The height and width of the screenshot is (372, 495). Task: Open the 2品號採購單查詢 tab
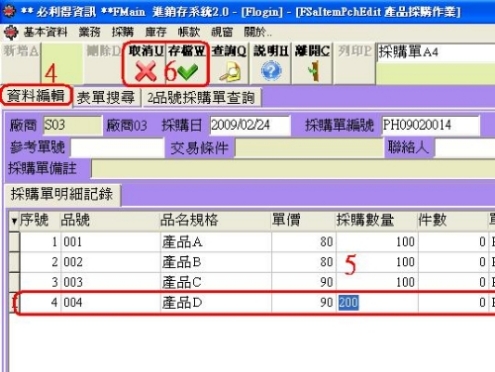point(201,98)
